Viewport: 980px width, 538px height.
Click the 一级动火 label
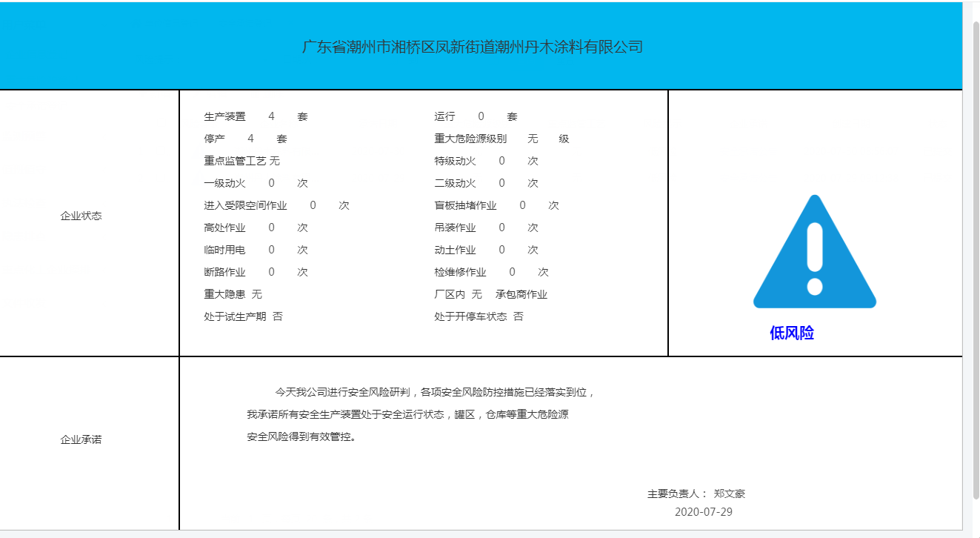point(224,184)
